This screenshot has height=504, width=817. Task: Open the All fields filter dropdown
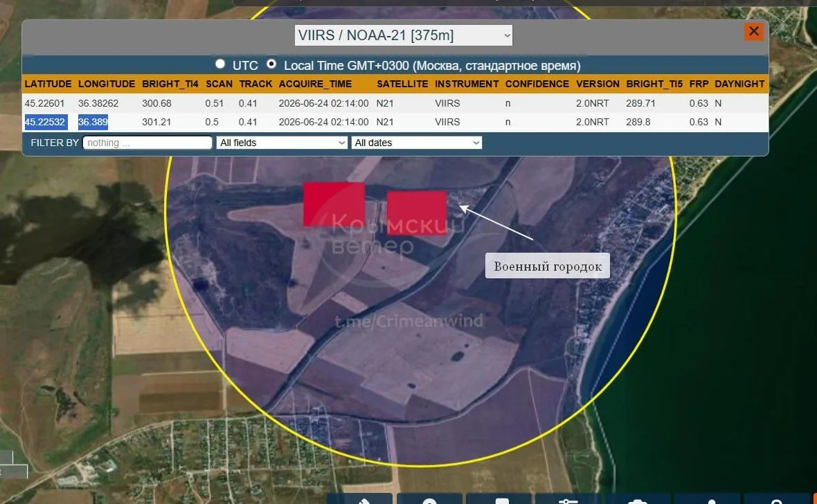coord(282,143)
